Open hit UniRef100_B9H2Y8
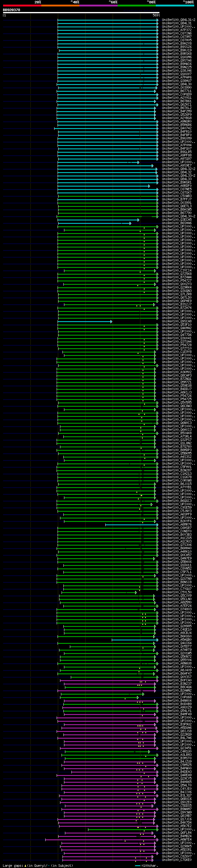The width and height of the screenshot is (197, 868). (x=177, y=43)
